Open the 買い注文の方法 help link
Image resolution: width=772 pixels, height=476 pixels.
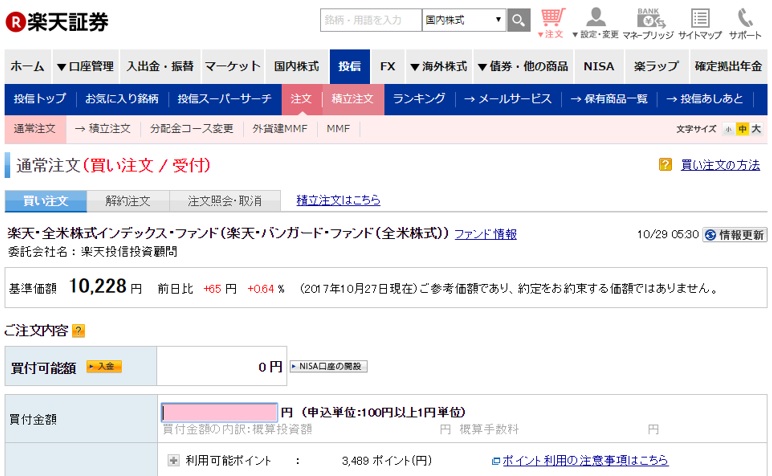pyautogui.click(x=720, y=165)
